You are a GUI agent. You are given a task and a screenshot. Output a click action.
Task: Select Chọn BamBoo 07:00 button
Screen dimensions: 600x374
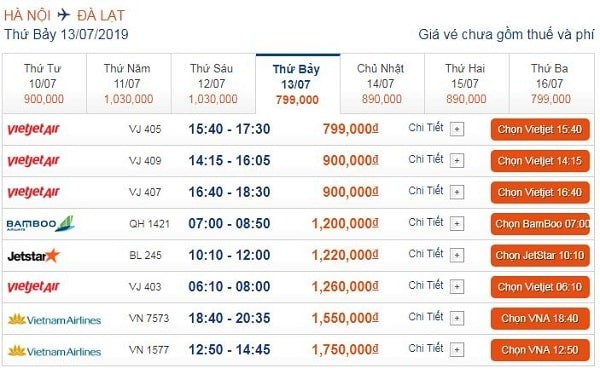(x=540, y=224)
